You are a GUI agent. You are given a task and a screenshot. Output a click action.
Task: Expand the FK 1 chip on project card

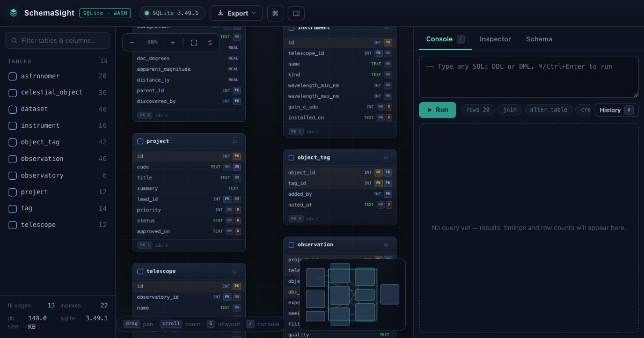[x=145, y=245]
